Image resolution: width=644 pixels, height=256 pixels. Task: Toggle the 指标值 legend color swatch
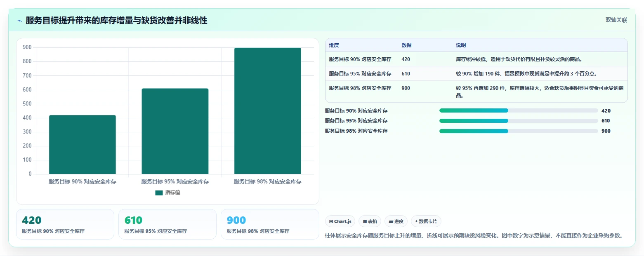point(159,193)
